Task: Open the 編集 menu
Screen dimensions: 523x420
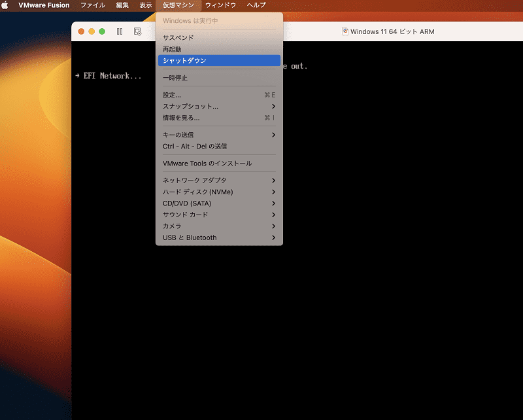Action: click(122, 5)
